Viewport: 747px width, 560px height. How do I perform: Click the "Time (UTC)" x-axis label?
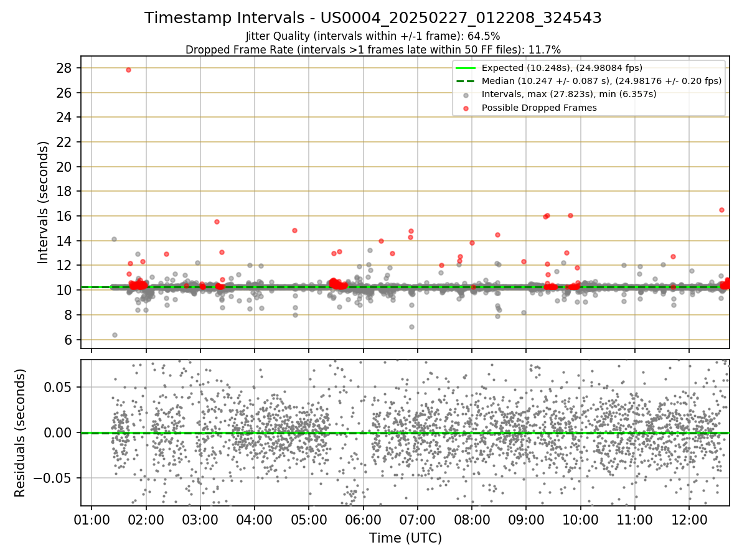405,538
